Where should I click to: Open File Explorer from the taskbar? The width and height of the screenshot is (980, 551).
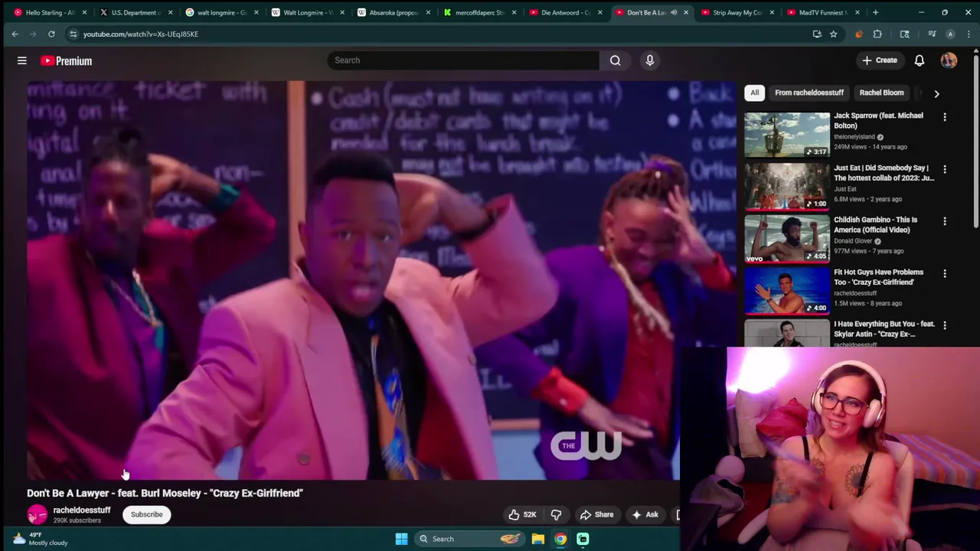[538, 539]
